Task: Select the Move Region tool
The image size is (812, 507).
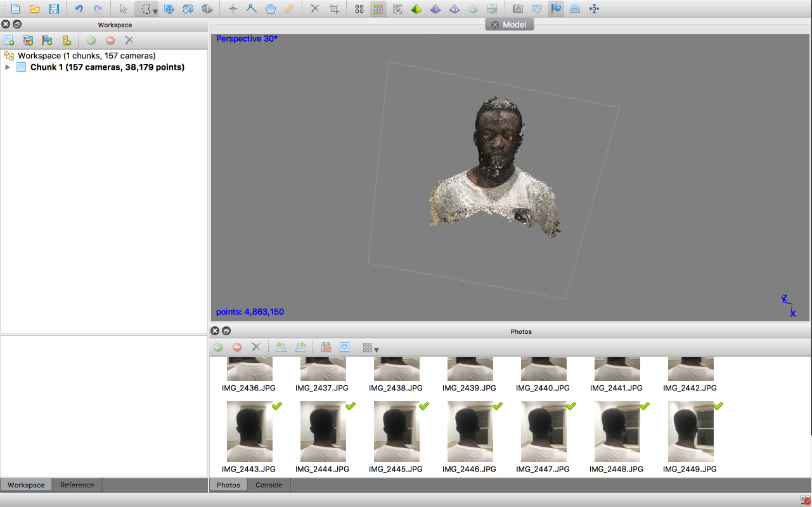Action: (x=169, y=9)
